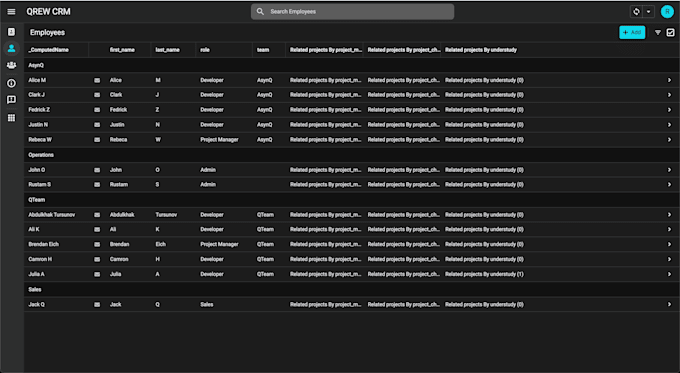Viewport: 680px width, 373px height.
Task: Click email icon for Fedrick Z
Action: pyautogui.click(x=97, y=110)
